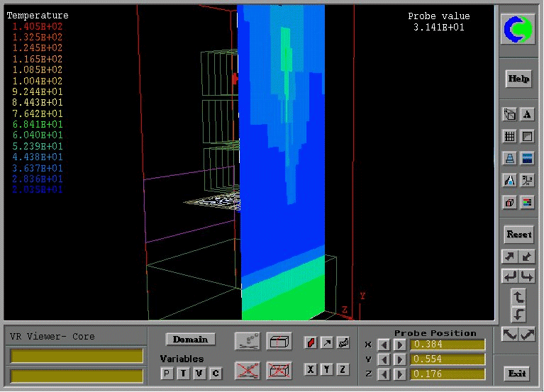Open the Domain dialog

point(190,340)
